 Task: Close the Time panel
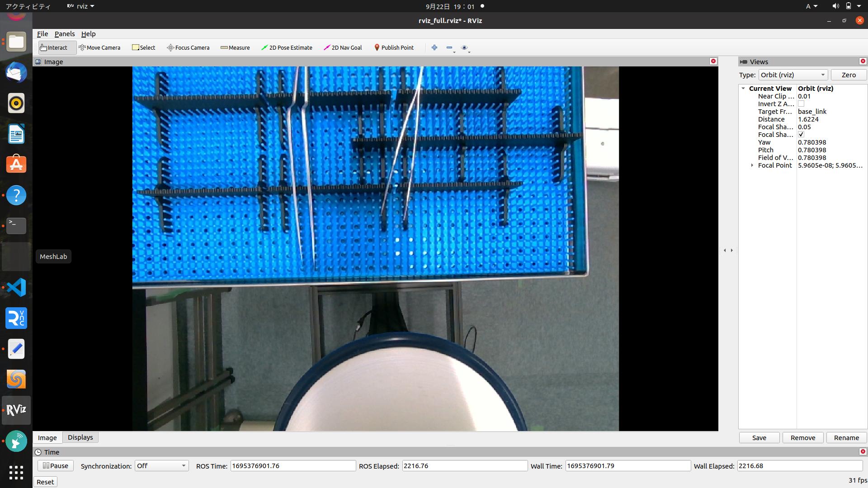click(863, 451)
